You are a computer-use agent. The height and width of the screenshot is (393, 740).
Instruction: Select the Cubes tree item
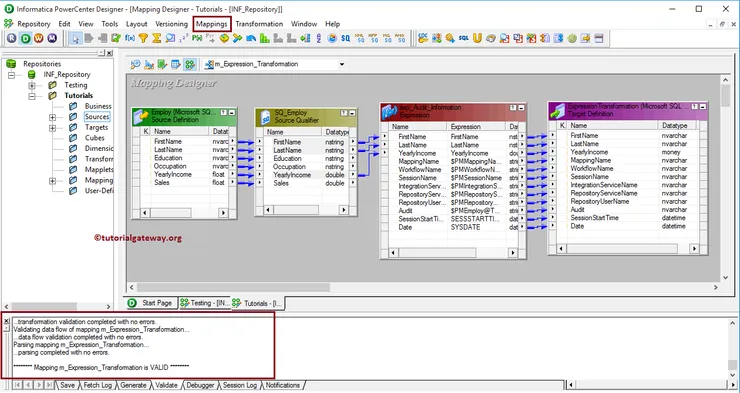coord(94,138)
